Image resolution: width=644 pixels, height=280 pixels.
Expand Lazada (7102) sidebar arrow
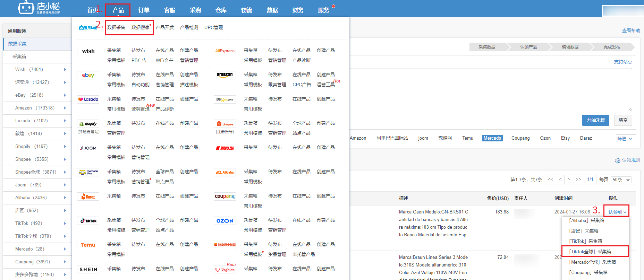[x=65, y=121]
